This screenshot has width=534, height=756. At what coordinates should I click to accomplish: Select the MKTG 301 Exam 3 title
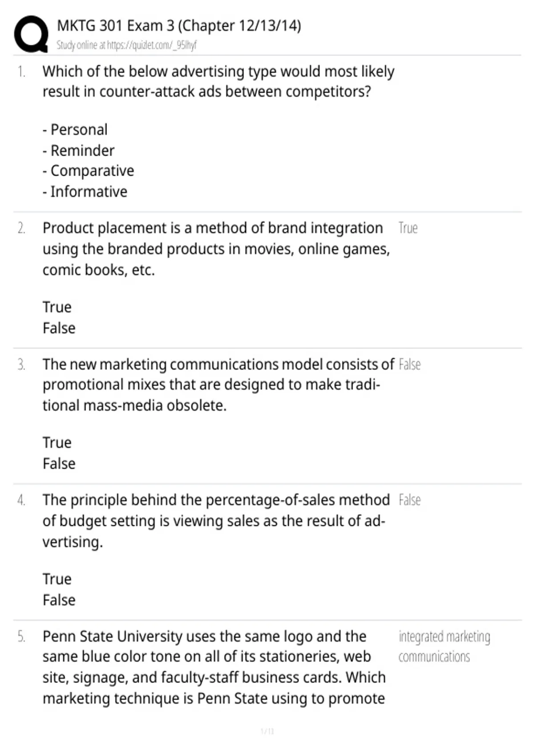click(x=179, y=26)
